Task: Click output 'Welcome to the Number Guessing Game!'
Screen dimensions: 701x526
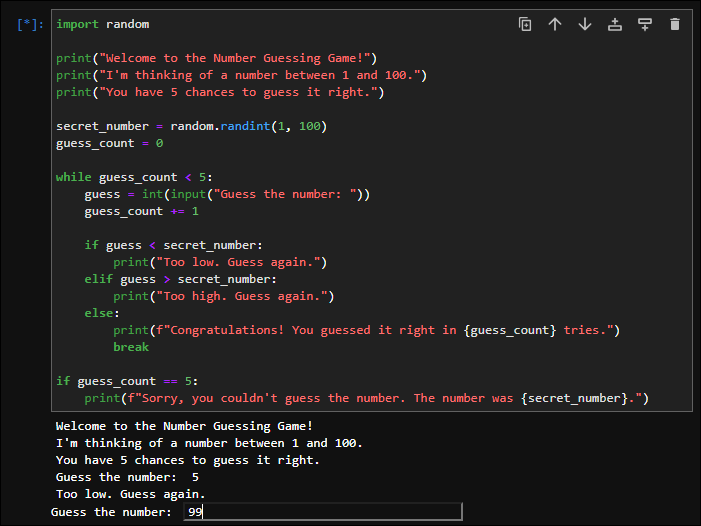Action: (184, 426)
